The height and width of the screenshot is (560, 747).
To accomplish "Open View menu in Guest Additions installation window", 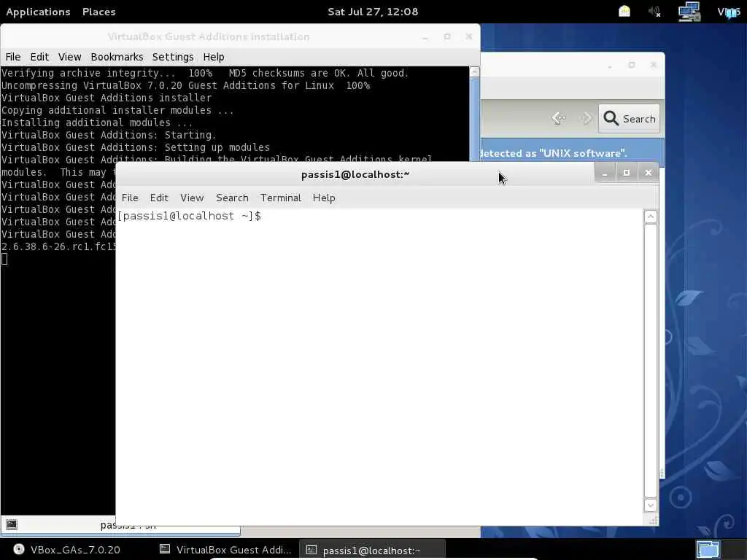I will [69, 57].
